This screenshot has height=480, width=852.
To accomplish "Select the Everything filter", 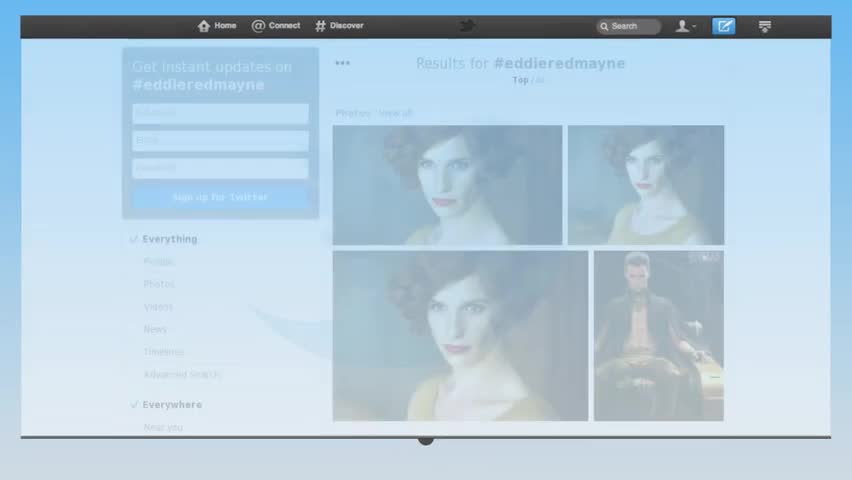I will point(170,239).
